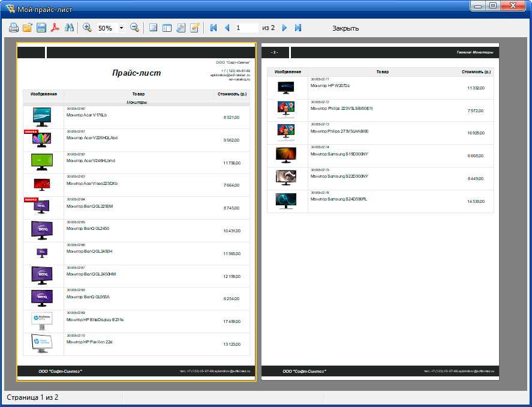Click the Монитор Philips 273V5LHAB/00 name
Screen dimensions: 532x407
[339, 131]
